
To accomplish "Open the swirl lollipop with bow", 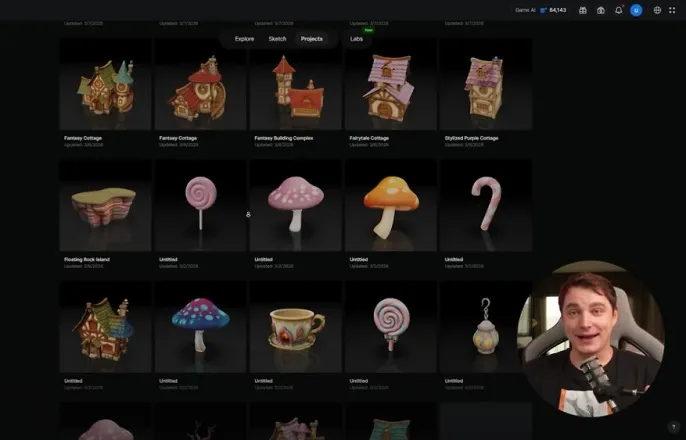I will 391,327.
